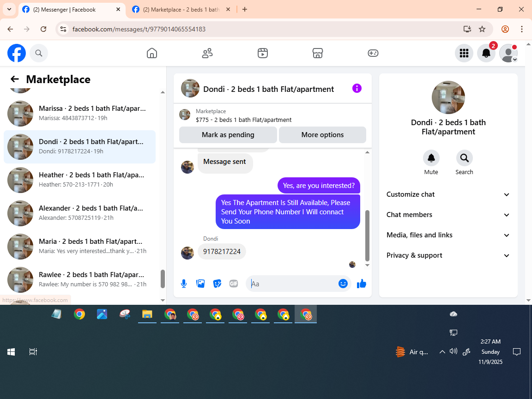Open Facebook home via the logo

[x=17, y=53]
